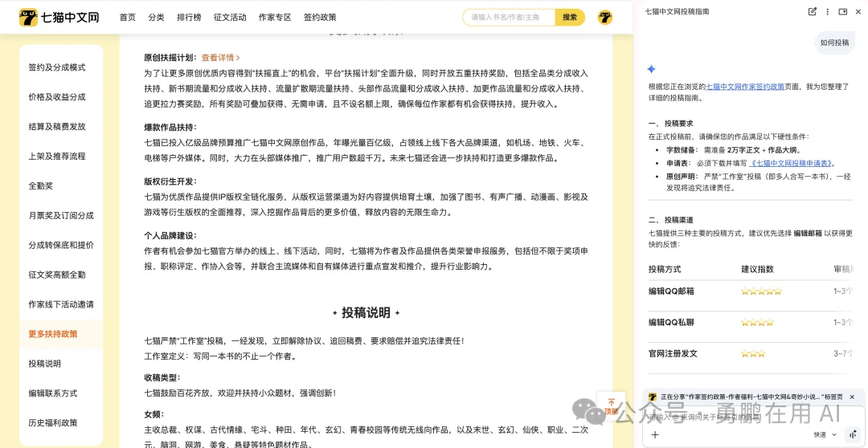The height and width of the screenshot is (448, 868).
Task: Click the 编辑QQ私聊 table row label
Action: (x=671, y=323)
